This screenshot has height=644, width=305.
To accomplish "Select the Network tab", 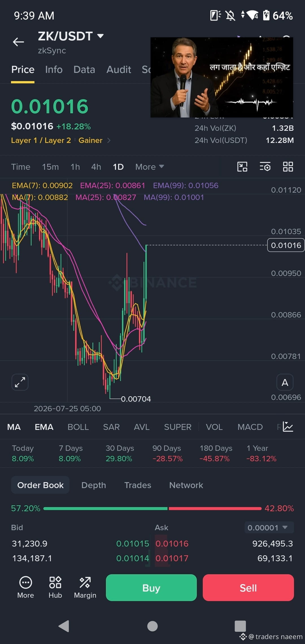I will coord(186,485).
